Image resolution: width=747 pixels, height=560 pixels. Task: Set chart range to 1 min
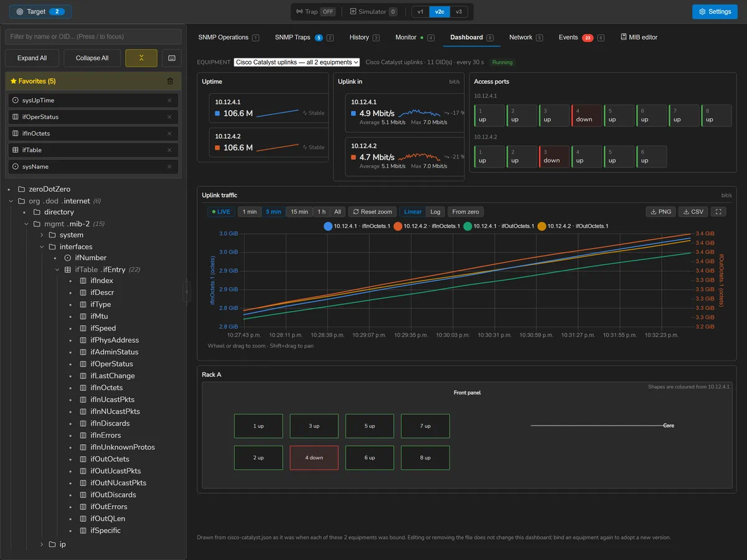(x=250, y=212)
